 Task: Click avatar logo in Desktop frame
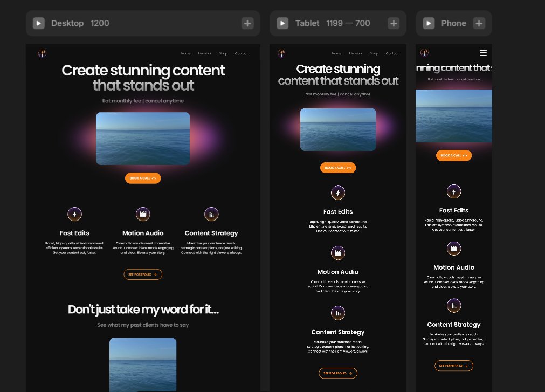(42, 53)
